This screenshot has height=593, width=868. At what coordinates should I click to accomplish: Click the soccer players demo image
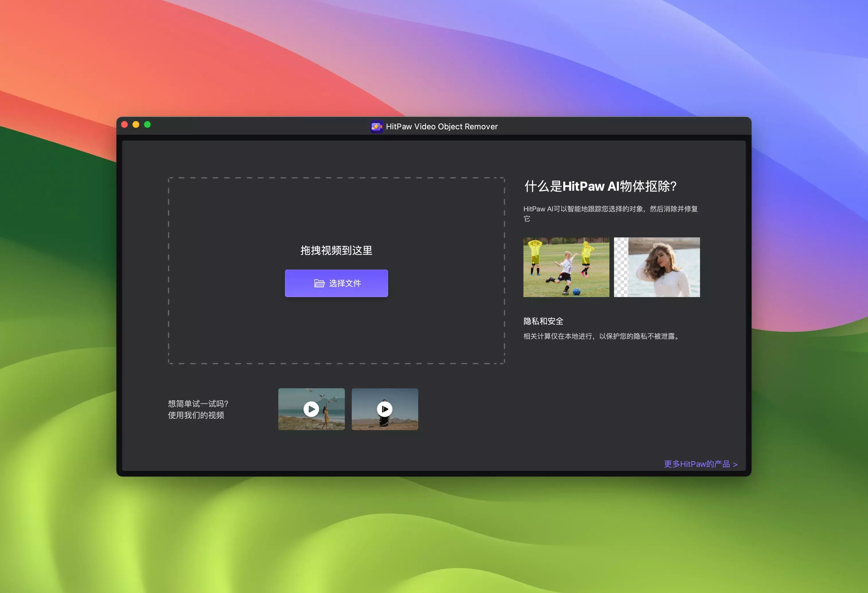click(566, 267)
